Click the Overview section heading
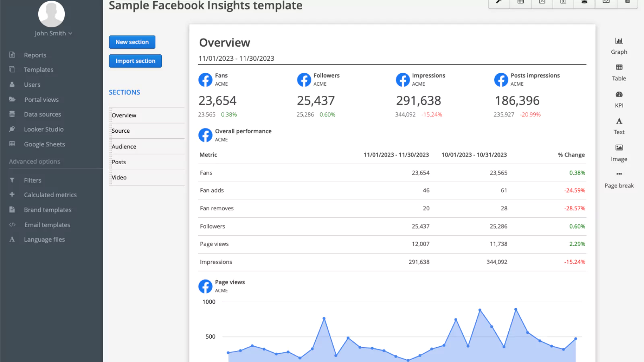 pos(225,43)
